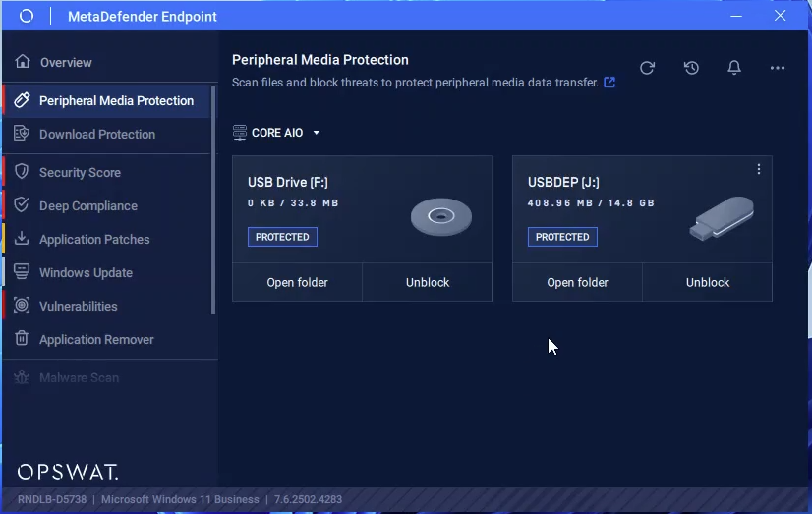This screenshot has height=514, width=812.
Task: Click the CORE AIO server icon
Action: (239, 133)
